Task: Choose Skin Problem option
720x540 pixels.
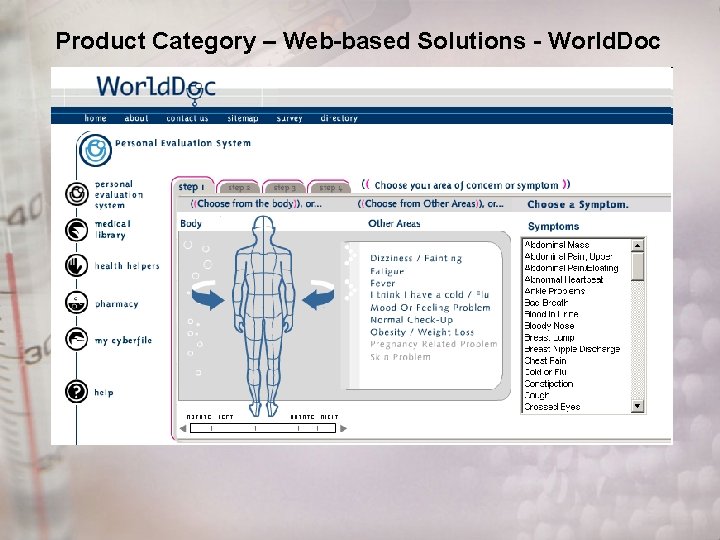Action: click(400, 357)
